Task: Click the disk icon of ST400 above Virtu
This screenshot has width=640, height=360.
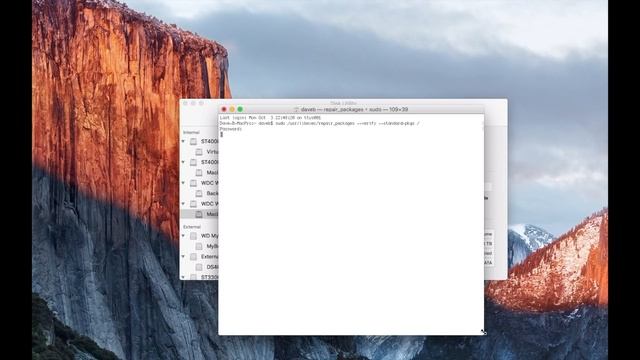Action: click(193, 141)
